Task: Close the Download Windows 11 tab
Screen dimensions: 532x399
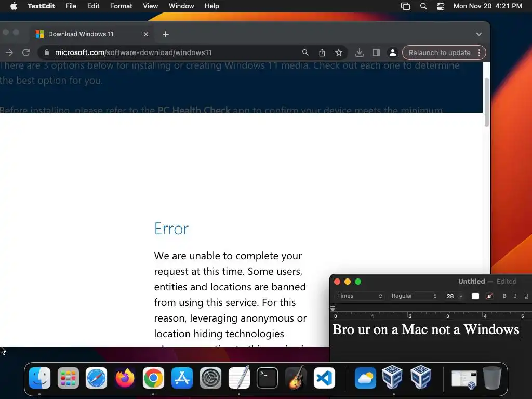Action: (x=146, y=34)
